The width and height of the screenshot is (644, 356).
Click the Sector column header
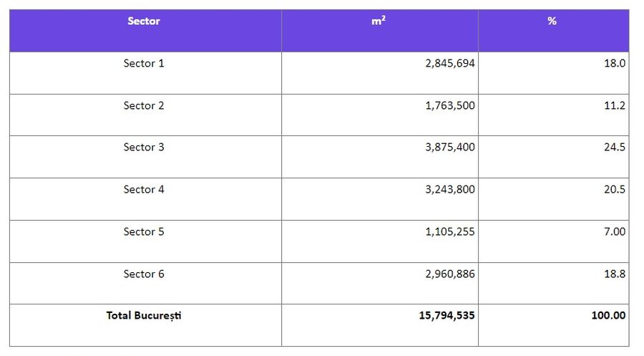(144, 21)
